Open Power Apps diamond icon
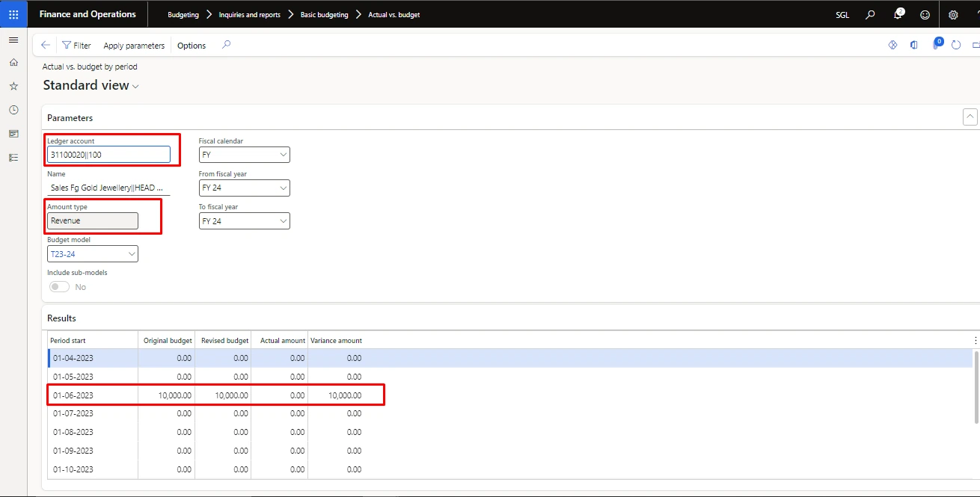The width and height of the screenshot is (980, 497). tap(892, 45)
